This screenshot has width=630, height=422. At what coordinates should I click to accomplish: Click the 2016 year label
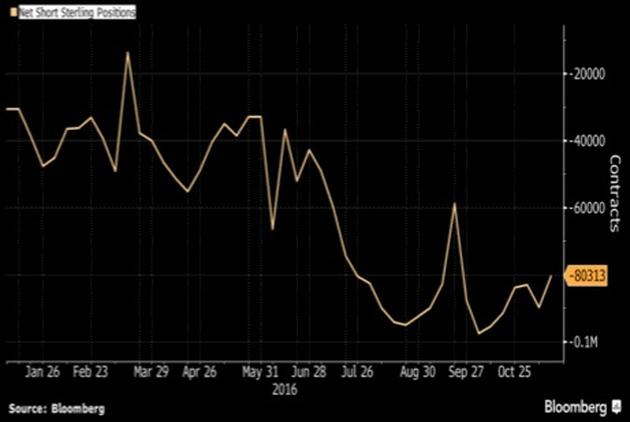pos(286,389)
